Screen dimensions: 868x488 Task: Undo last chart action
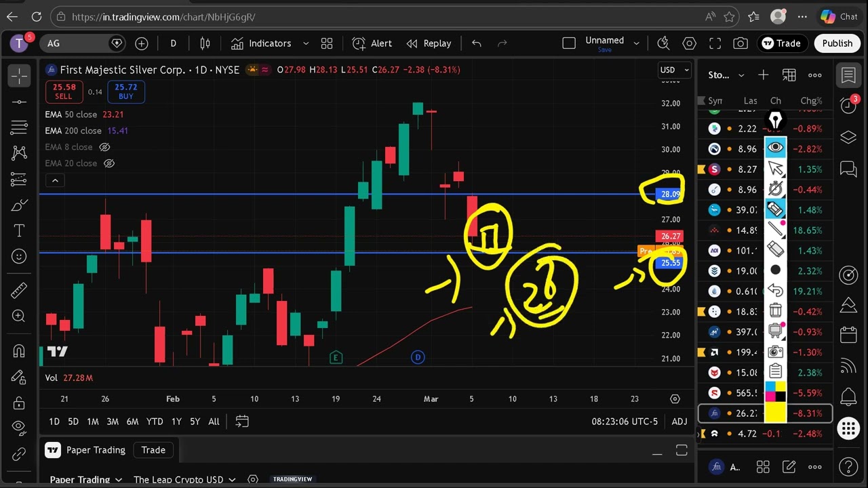477,43
